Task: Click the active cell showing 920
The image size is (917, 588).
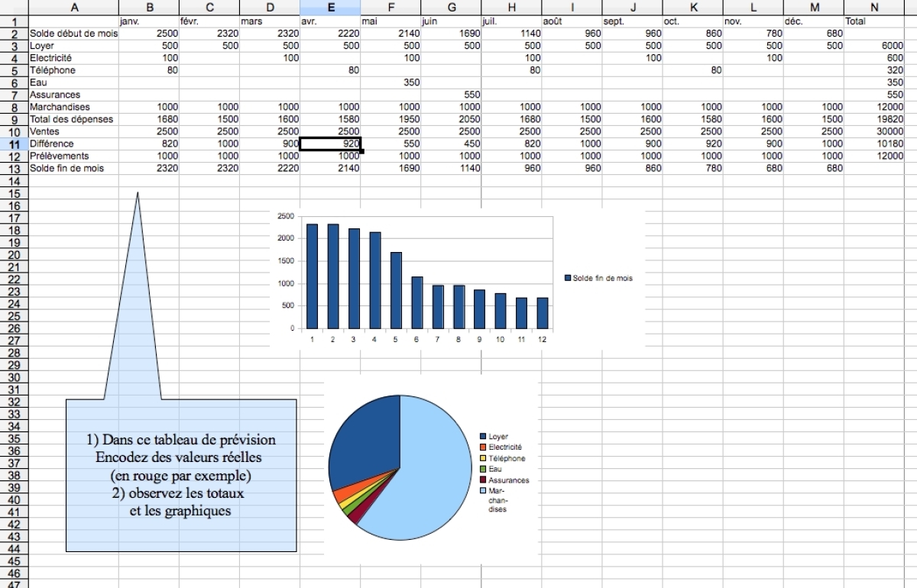Action: [x=331, y=144]
